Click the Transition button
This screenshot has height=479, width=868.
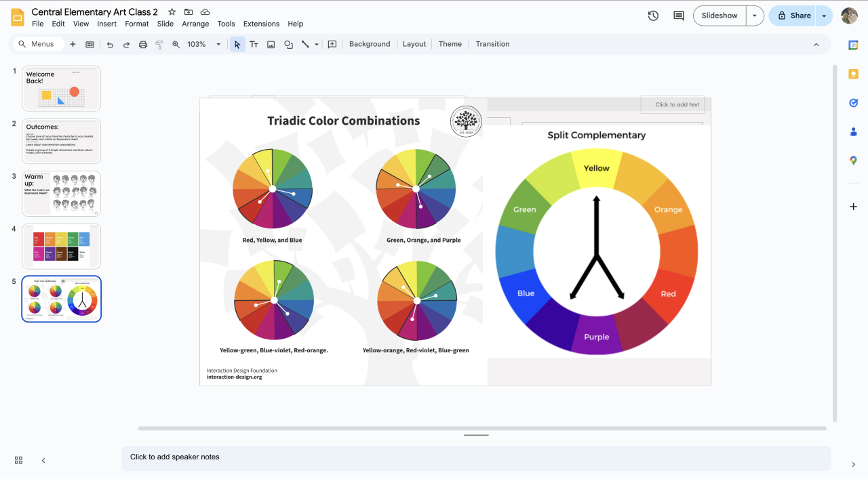pos(492,44)
